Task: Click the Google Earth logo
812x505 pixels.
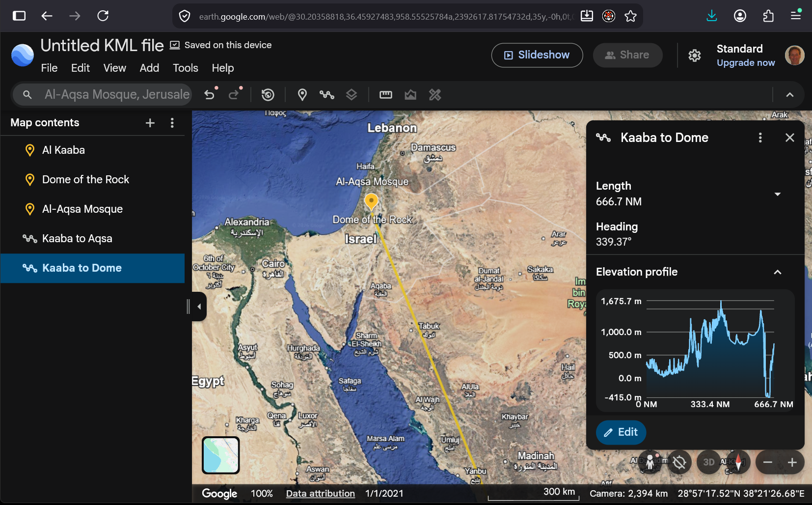Action: [23, 55]
